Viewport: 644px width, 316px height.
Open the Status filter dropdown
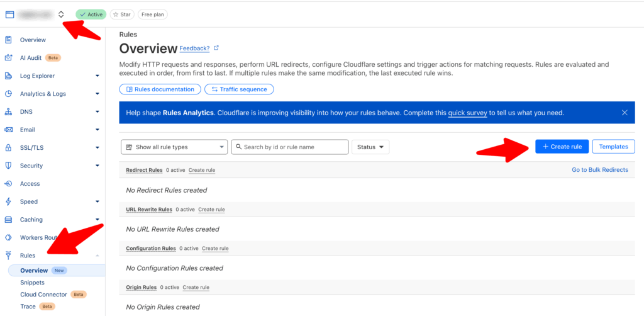[370, 147]
